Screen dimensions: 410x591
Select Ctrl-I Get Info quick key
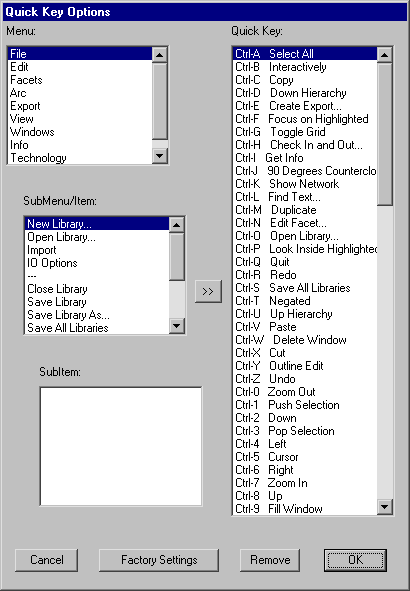305,158
